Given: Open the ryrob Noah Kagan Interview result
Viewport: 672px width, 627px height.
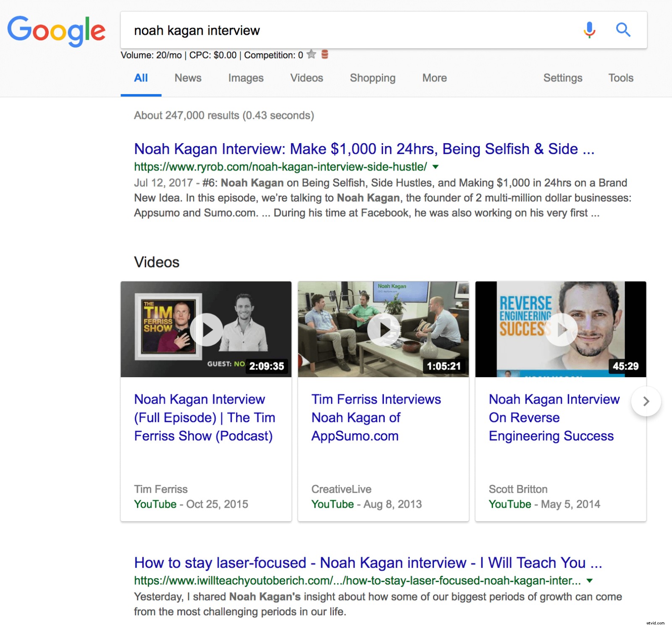Looking at the screenshot, I should point(364,149).
